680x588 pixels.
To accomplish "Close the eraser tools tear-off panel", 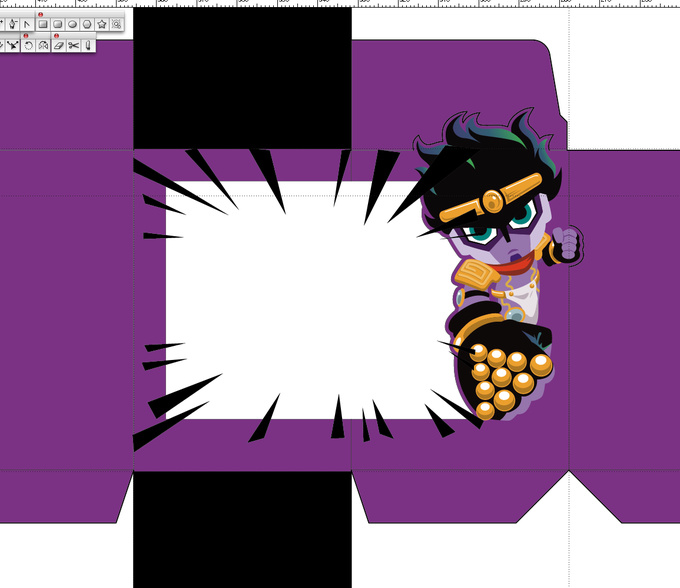I will coord(56,36).
